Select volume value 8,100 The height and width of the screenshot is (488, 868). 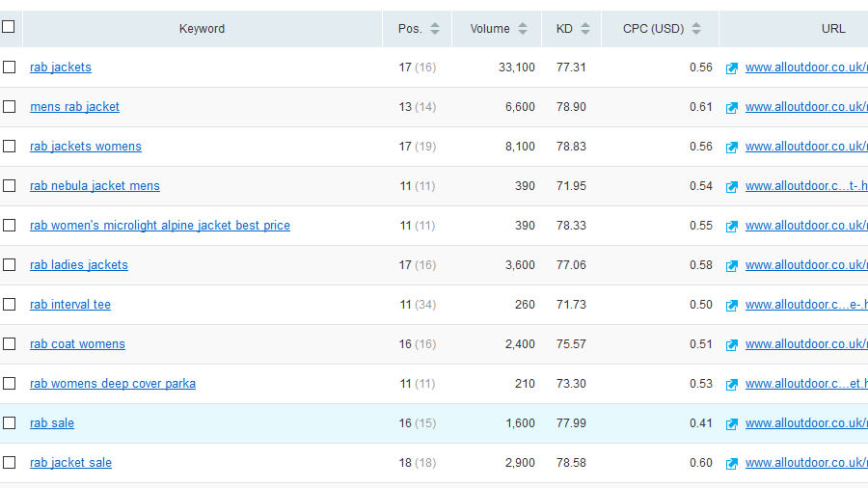[x=520, y=146]
